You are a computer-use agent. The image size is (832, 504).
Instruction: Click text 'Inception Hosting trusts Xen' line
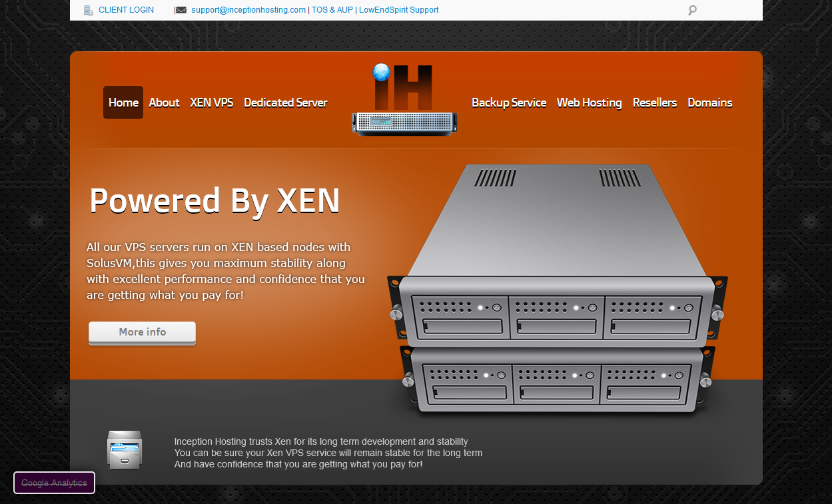(x=321, y=441)
